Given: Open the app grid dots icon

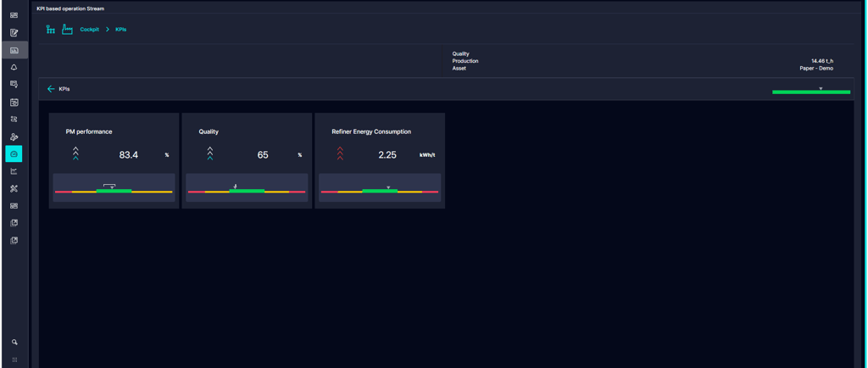Looking at the screenshot, I should point(14,360).
